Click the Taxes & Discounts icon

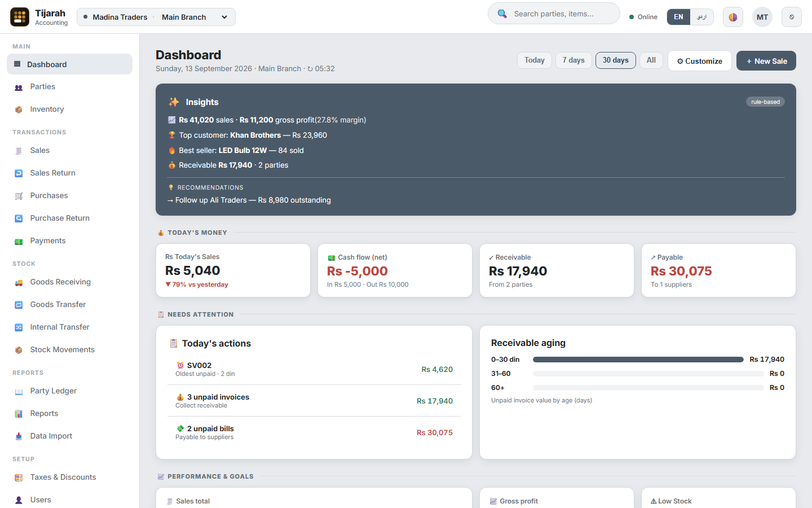(x=19, y=478)
